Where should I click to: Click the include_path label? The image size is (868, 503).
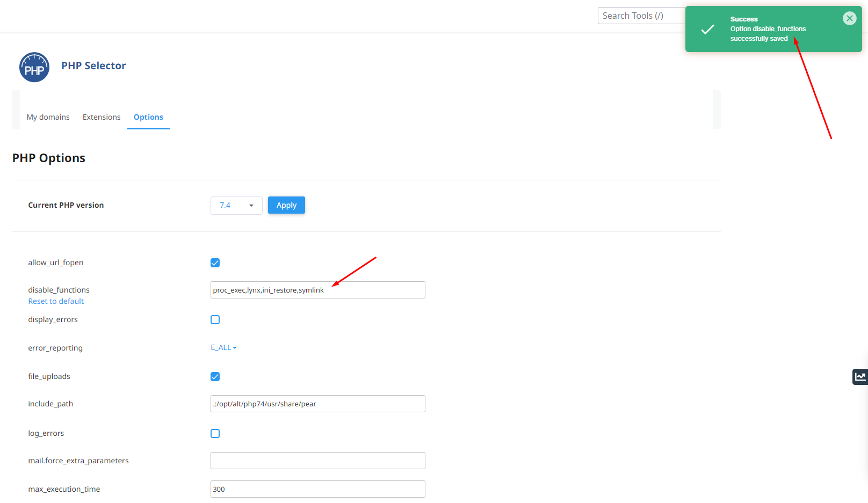tap(50, 404)
